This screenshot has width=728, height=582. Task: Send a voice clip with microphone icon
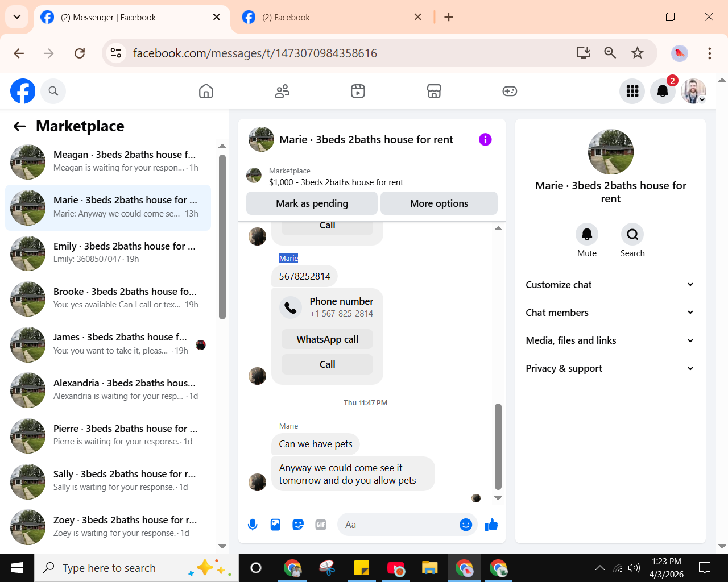[x=253, y=525]
